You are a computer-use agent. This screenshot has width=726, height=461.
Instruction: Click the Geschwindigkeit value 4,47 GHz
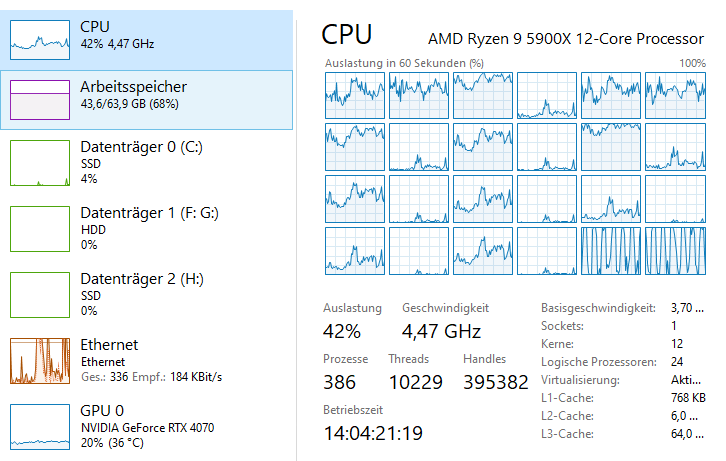tap(441, 331)
